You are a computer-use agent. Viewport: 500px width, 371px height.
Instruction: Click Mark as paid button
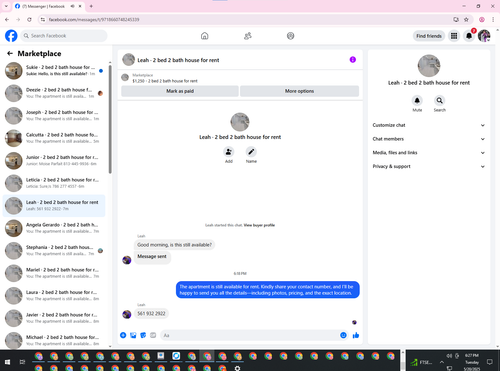180,91
